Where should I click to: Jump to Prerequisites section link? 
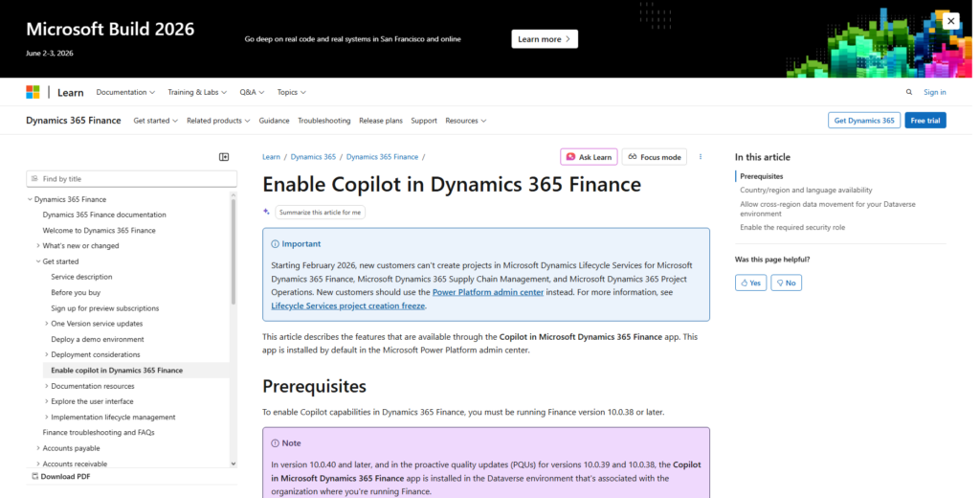761,176
